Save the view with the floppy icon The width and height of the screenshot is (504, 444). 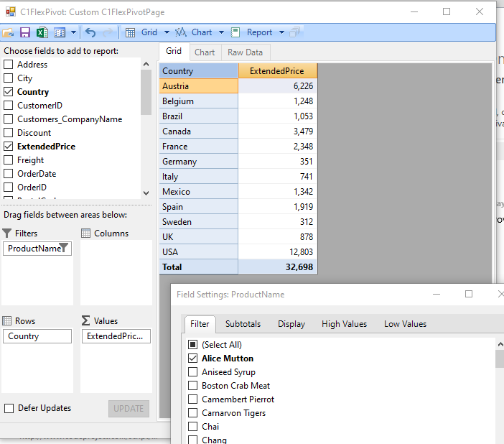pyautogui.click(x=25, y=32)
